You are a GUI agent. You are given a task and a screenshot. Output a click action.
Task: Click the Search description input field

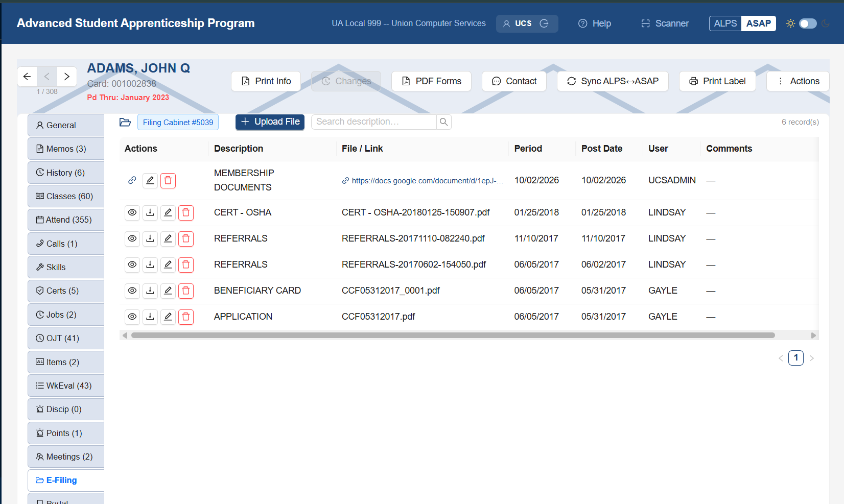tap(374, 122)
